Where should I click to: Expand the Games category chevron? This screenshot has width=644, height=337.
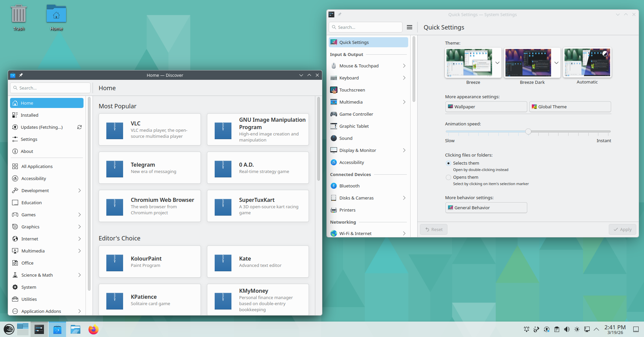tap(79, 215)
